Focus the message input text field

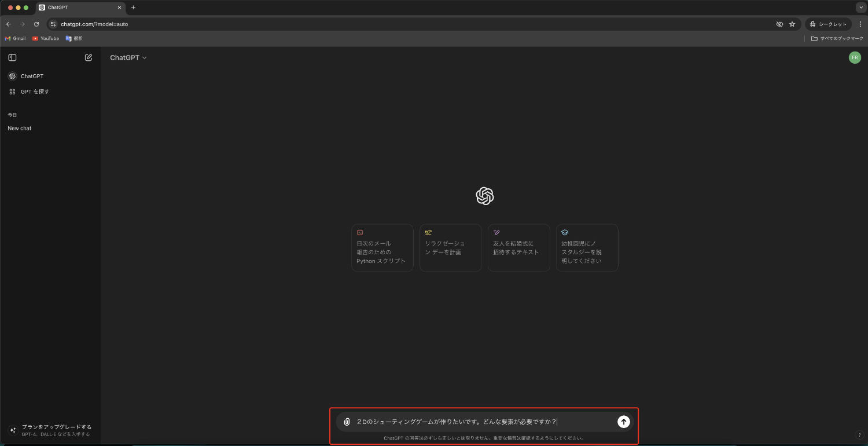tap(483, 422)
